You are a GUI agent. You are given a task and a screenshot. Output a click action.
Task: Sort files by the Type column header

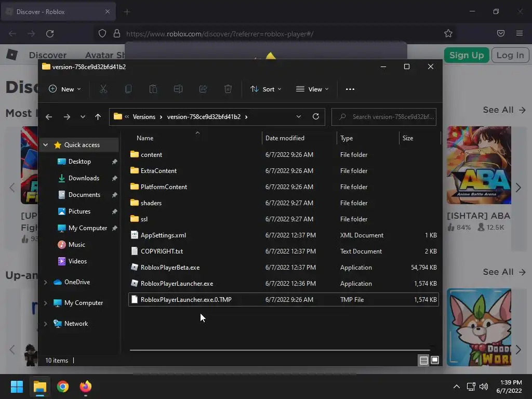(347, 138)
